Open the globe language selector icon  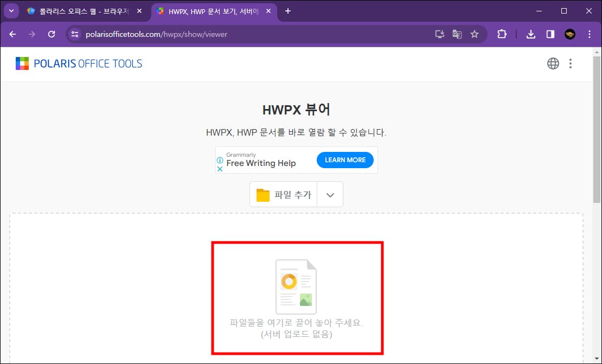pyautogui.click(x=553, y=63)
